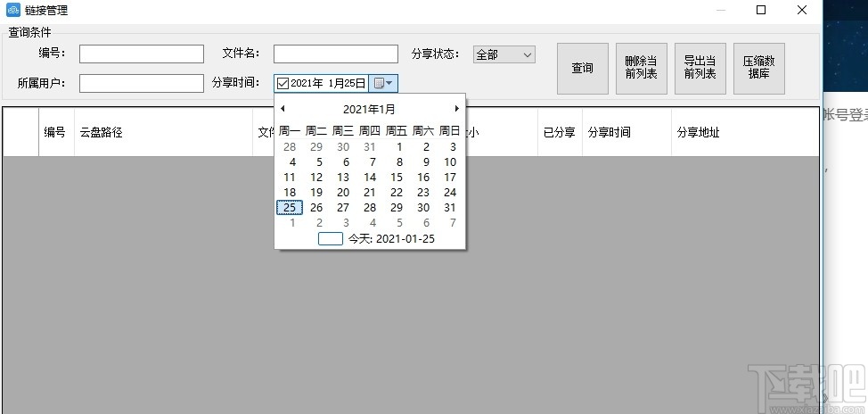Select January 15 in the calendar
Image resolution: width=868 pixels, height=414 pixels.
click(397, 178)
